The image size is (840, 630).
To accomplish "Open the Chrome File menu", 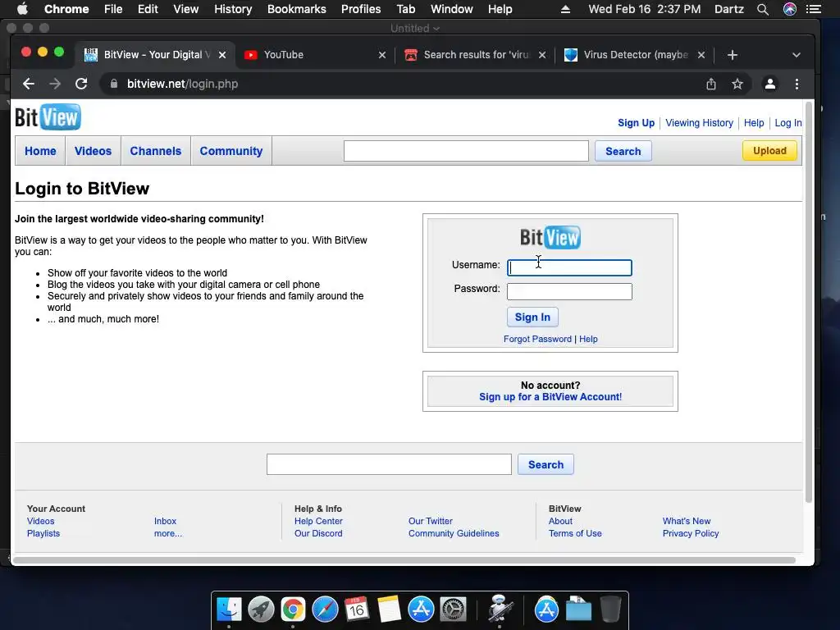I will pyautogui.click(x=113, y=9).
